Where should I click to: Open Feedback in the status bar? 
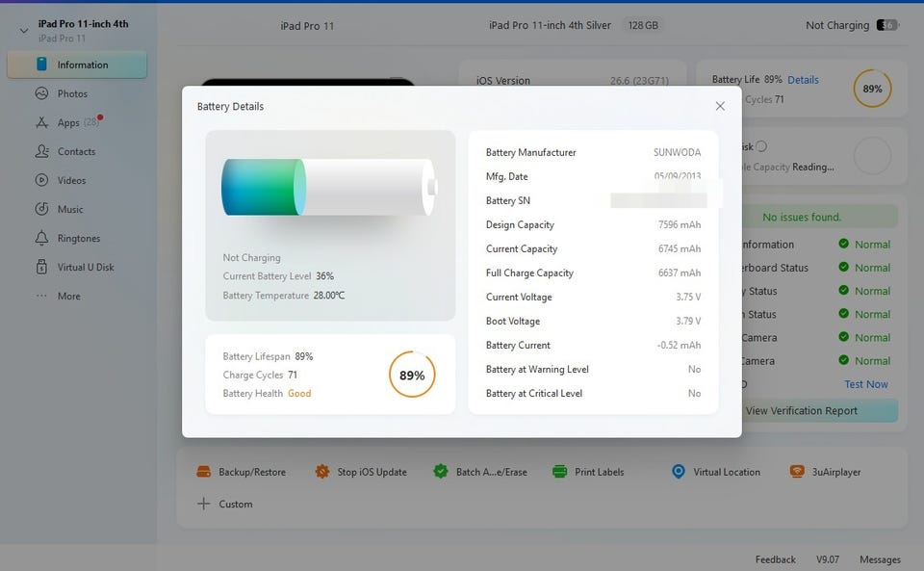(776, 559)
